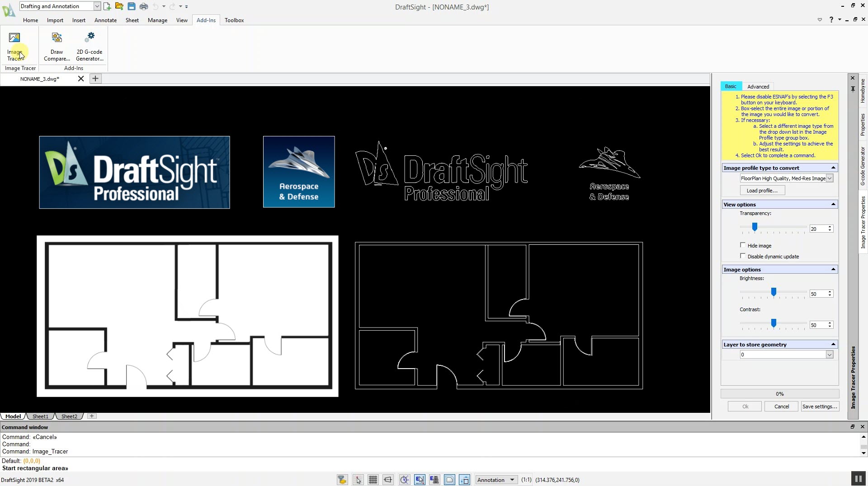Open a drawing with the Open file icon
Screen dimensions: 868x486
pos(119,6)
